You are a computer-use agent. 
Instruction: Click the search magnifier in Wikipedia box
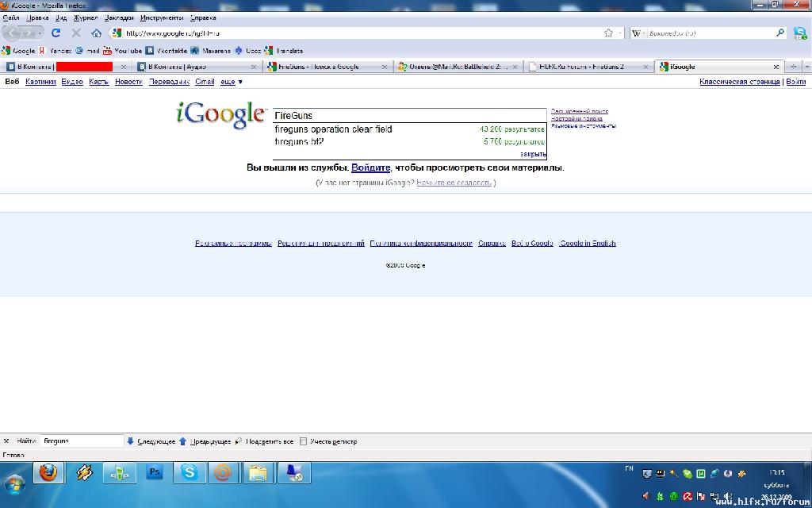click(x=780, y=33)
